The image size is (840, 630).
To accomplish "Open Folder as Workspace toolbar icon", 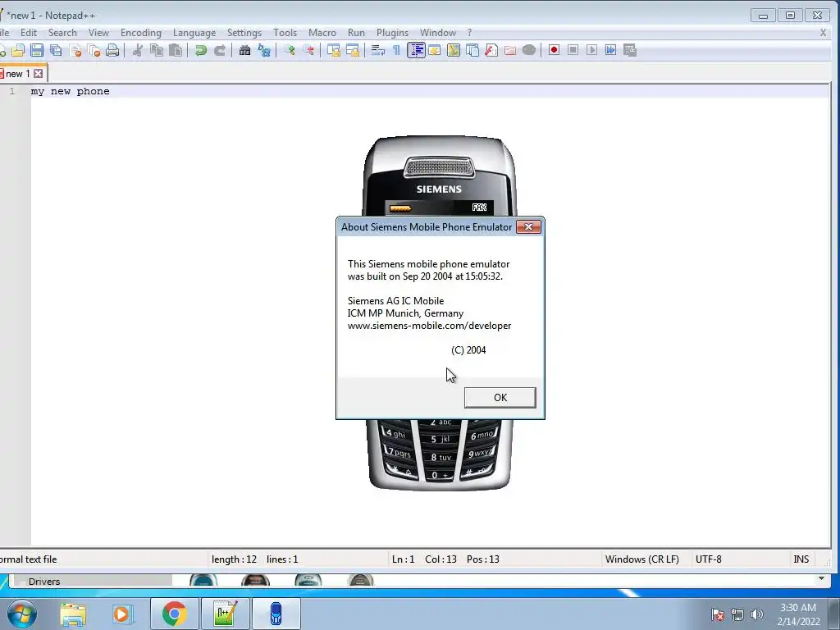I will (510, 50).
